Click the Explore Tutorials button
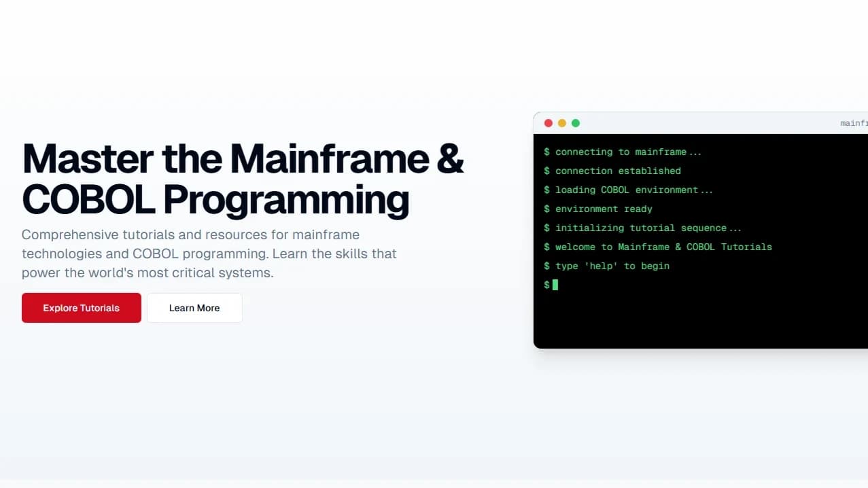This screenshot has height=488, width=868. [x=81, y=307]
